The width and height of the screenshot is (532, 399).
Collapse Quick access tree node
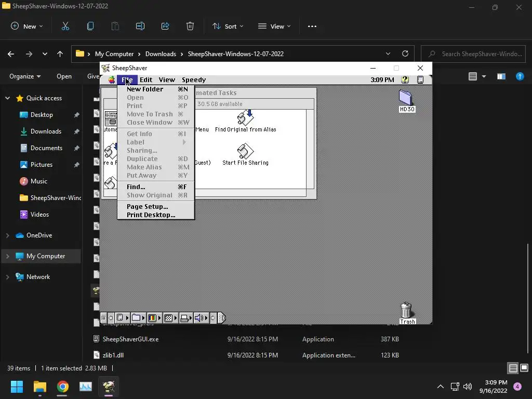7,98
